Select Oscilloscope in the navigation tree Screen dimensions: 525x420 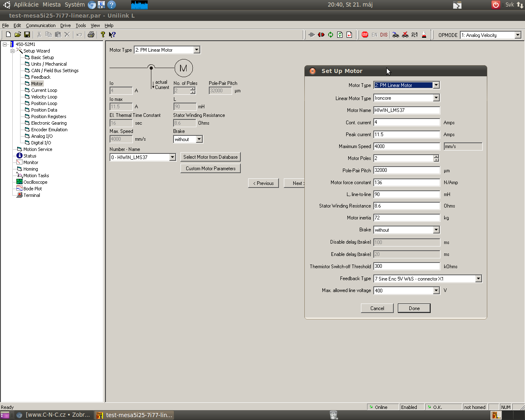click(35, 182)
